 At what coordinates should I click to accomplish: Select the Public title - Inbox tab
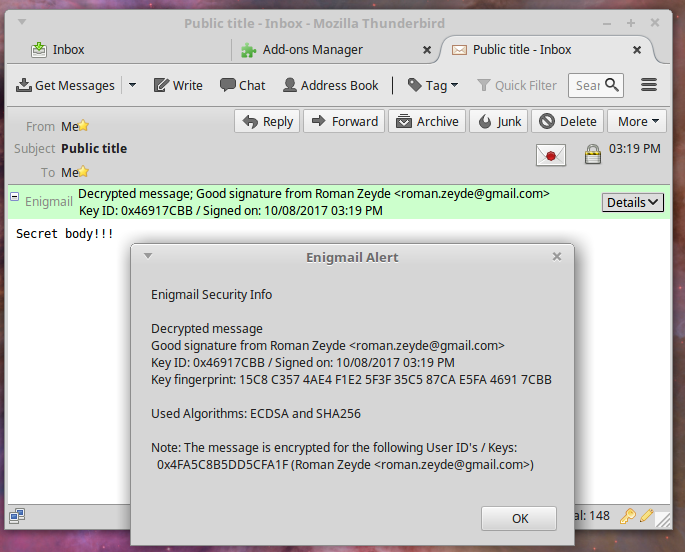click(x=547, y=50)
